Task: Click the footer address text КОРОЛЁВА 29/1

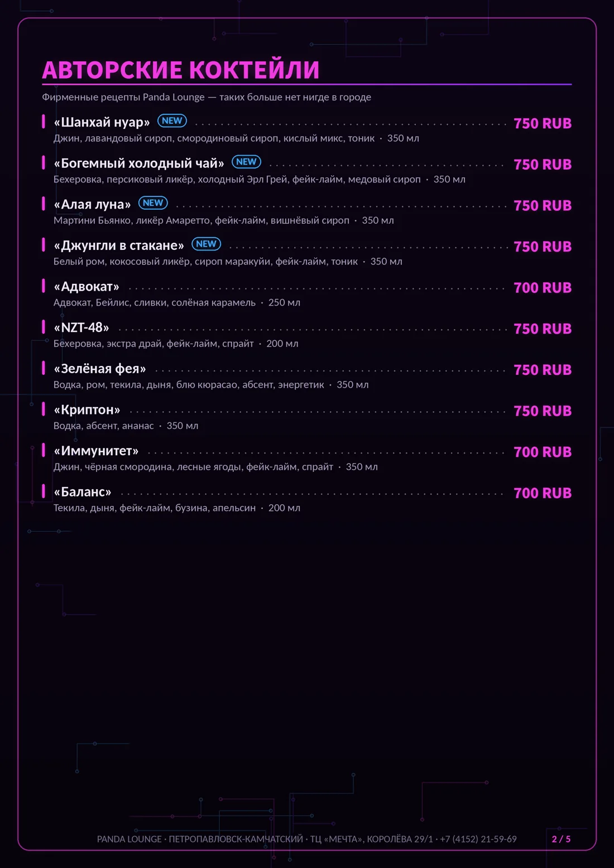Action: coord(400,839)
